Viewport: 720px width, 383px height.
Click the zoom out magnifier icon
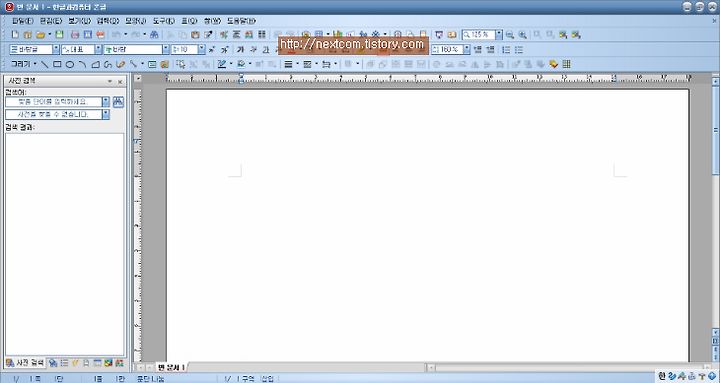[x=510, y=34]
